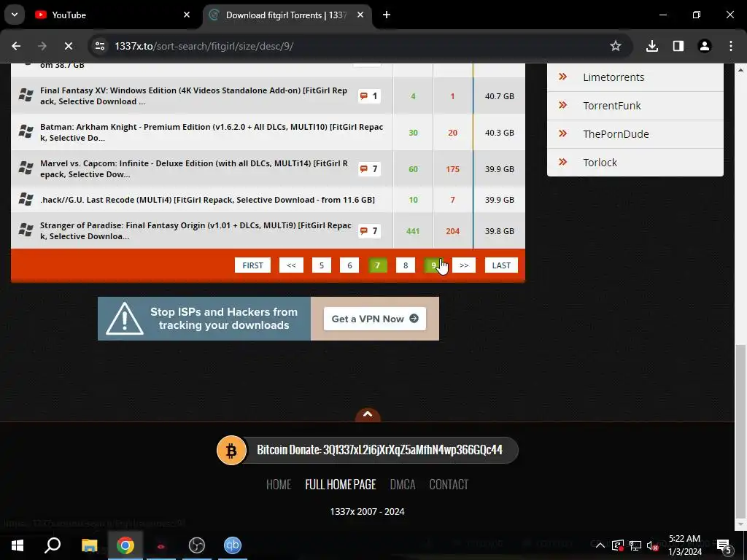Image resolution: width=747 pixels, height=560 pixels.
Task: Open the FULL HOME PAGE footer link
Action: (341, 484)
